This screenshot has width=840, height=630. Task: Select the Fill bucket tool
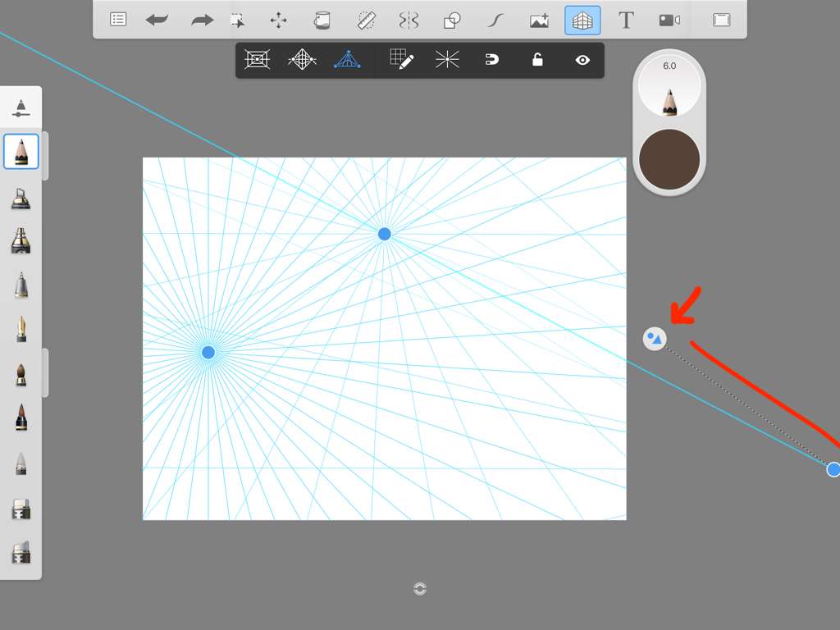(322, 21)
